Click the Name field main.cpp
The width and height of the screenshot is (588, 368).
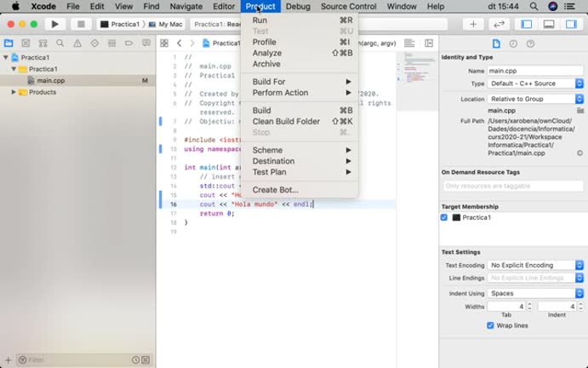(535, 71)
